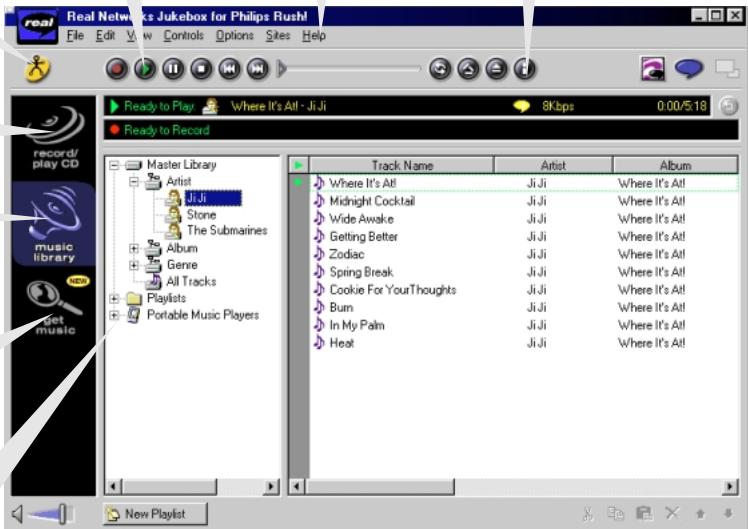Toggle shuffle play in the toolbar
748x529 pixels.
tap(468, 69)
